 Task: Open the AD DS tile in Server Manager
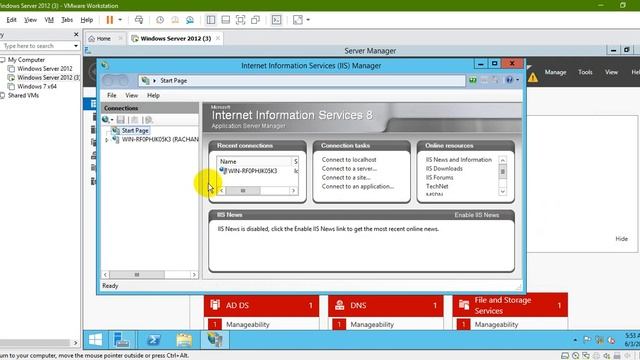261,305
